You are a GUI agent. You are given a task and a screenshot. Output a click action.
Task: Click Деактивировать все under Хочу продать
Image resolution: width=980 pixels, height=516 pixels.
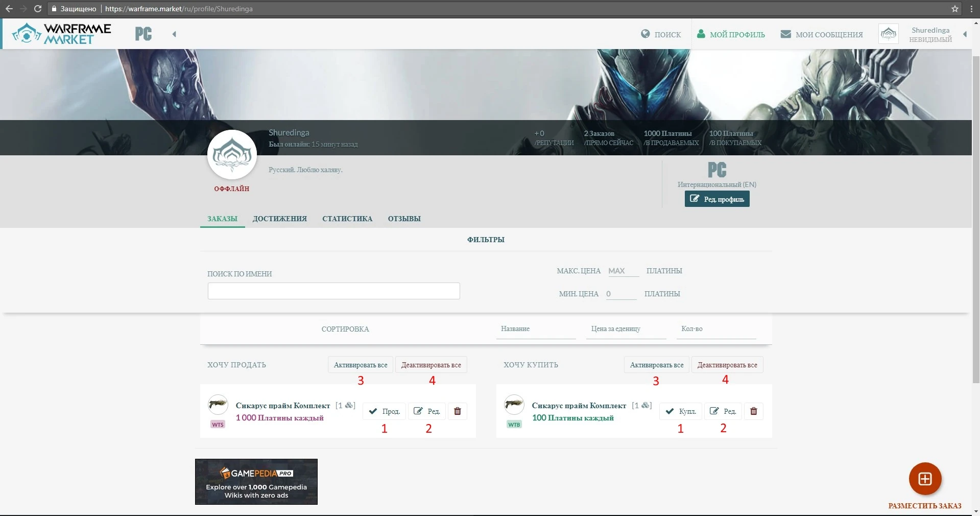click(x=431, y=365)
